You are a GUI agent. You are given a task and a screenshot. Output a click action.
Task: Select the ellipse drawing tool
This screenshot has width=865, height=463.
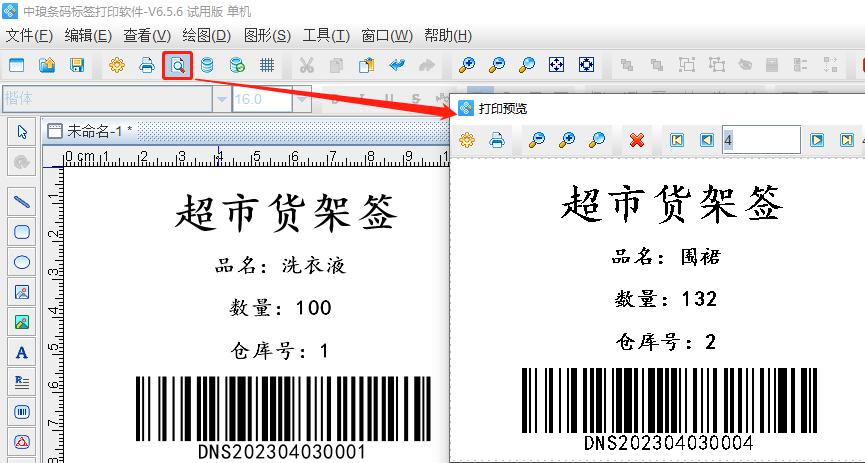tap(22, 262)
